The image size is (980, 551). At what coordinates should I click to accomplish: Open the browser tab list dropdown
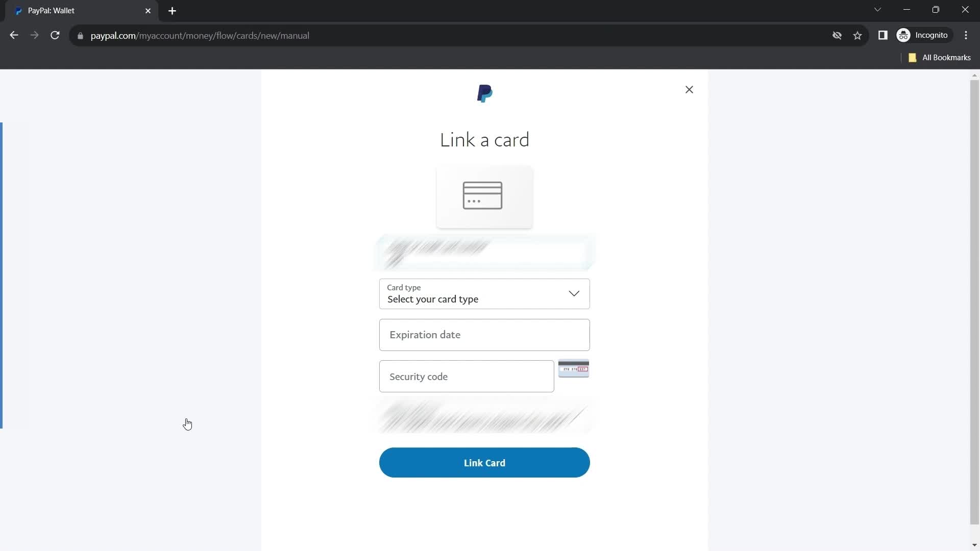pos(878,10)
